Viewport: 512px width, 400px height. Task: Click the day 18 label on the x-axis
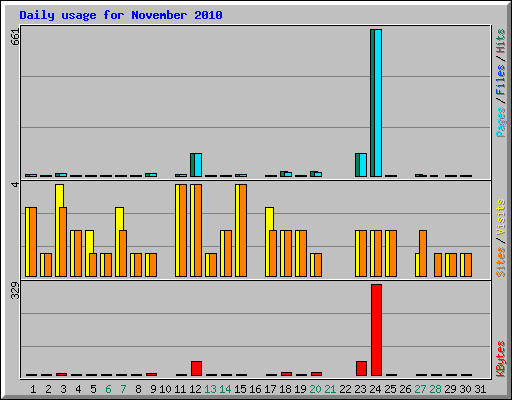285,389
